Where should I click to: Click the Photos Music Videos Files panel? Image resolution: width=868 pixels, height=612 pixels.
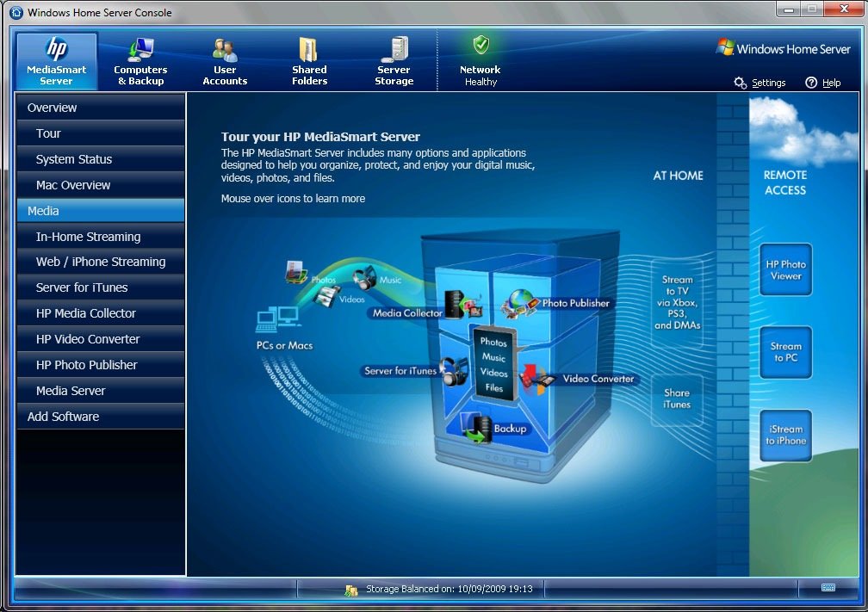pyautogui.click(x=493, y=364)
